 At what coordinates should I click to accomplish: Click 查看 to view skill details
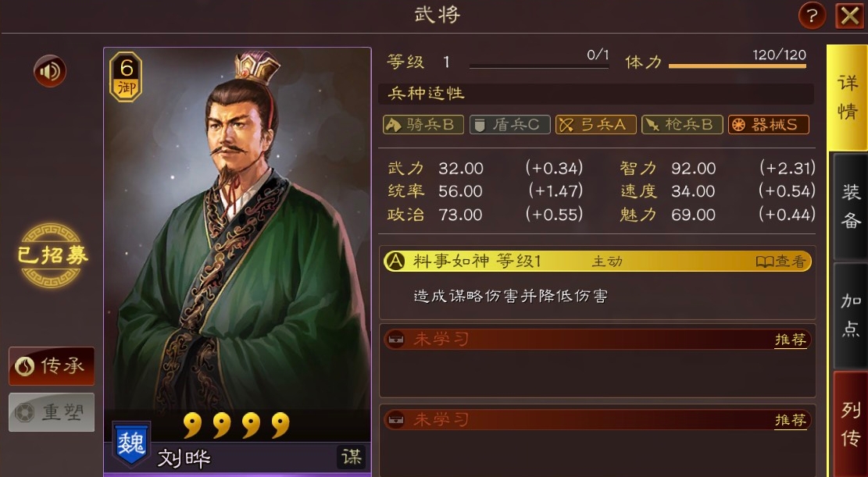[x=781, y=262]
